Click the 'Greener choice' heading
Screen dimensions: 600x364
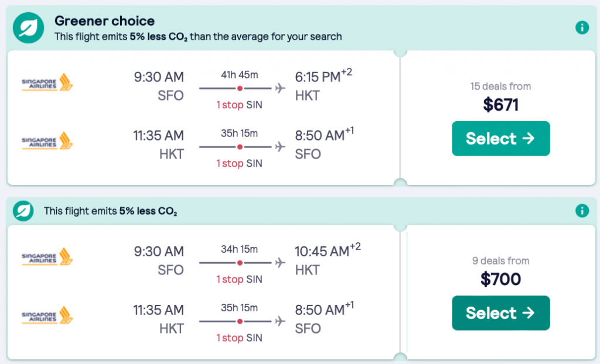pyautogui.click(x=104, y=21)
